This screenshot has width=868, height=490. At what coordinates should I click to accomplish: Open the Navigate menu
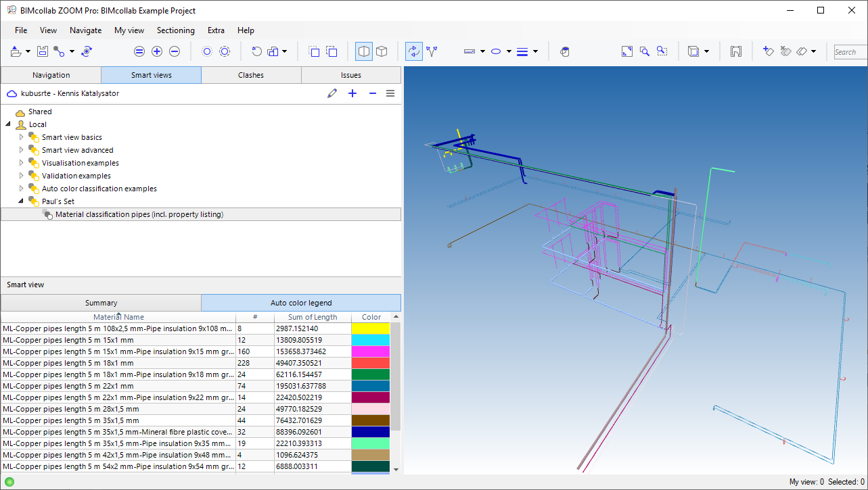(86, 30)
